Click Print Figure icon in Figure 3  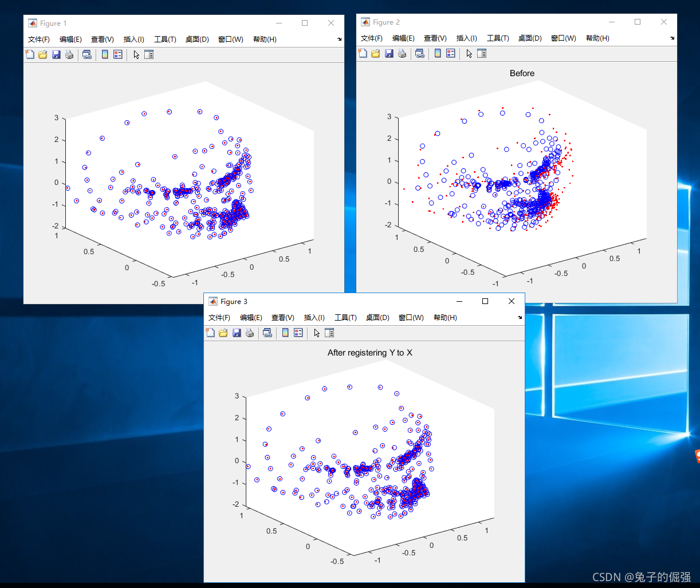[250, 333]
